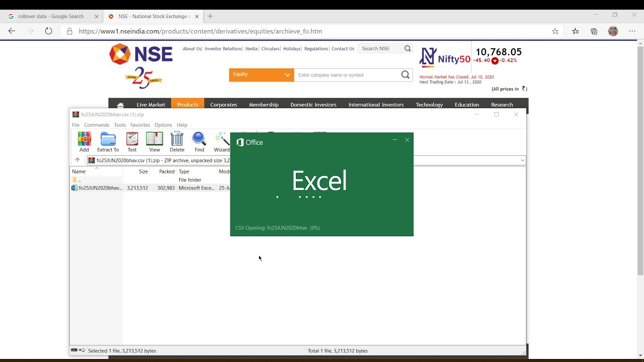This screenshot has height=362, width=644.
Task: Click the Search NSE magnifier icon
Action: point(408,49)
